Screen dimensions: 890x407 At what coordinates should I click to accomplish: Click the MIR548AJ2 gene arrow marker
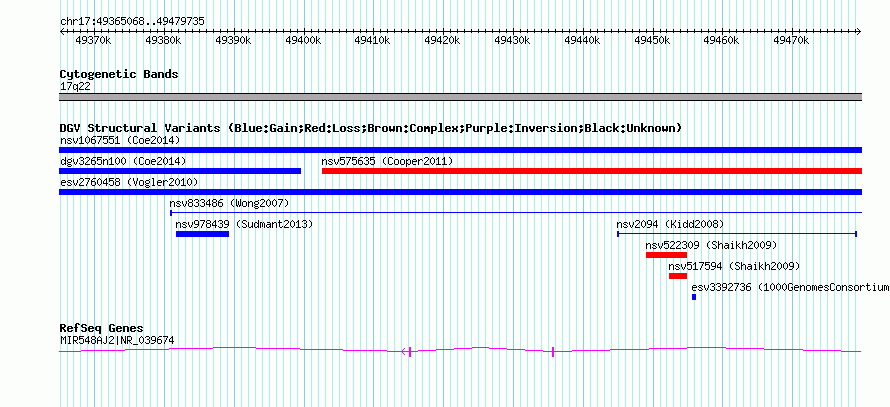(406, 352)
